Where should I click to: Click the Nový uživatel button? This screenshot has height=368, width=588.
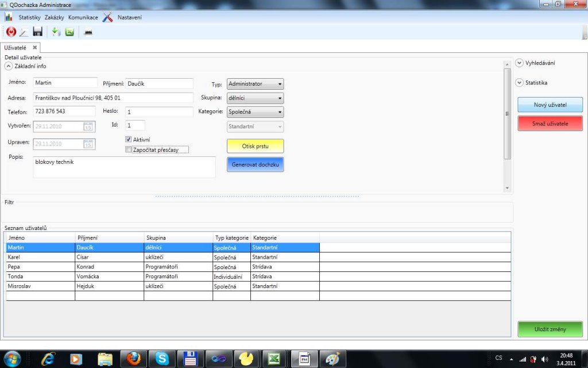(550, 105)
